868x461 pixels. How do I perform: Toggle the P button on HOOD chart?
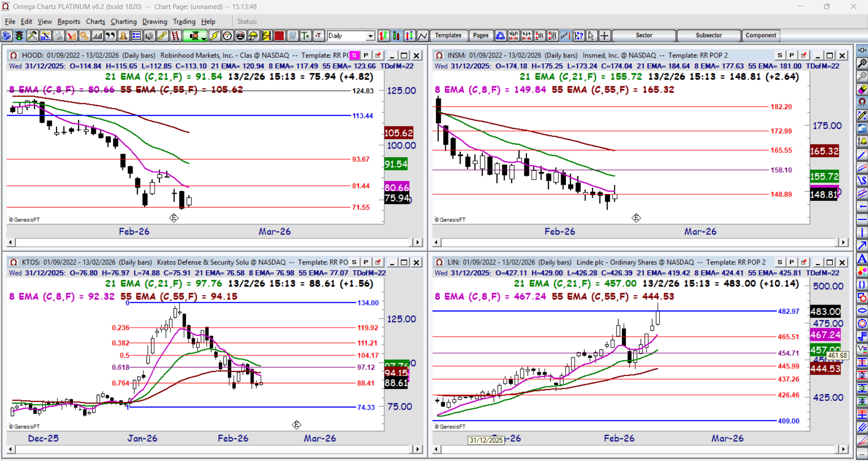(x=366, y=55)
